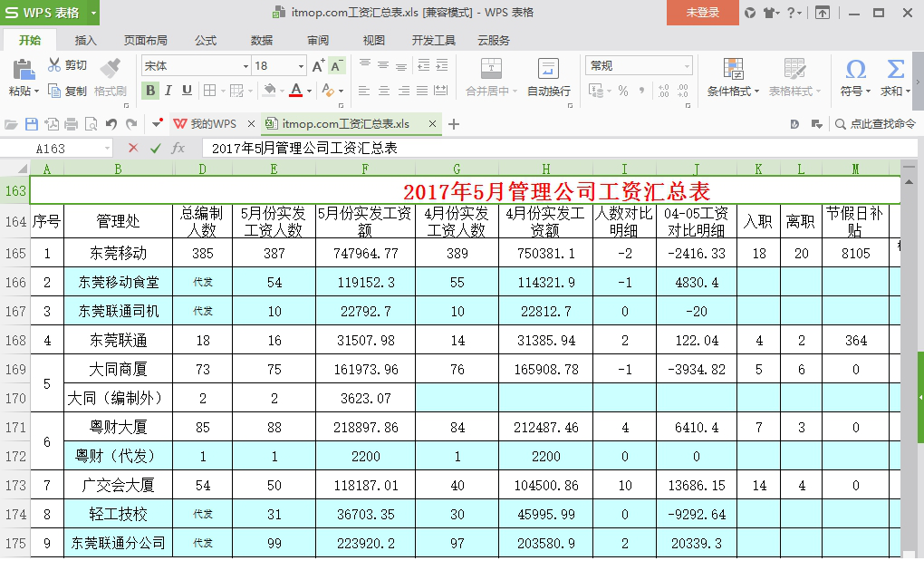Expand the font color dropdown arrow
This screenshot has width=924, height=580.
tap(310, 92)
